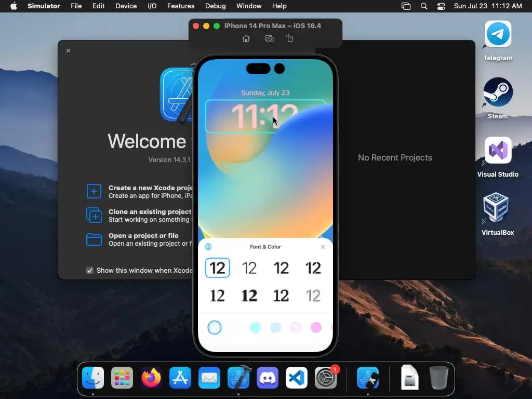This screenshot has width=532, height=399.
Task: Open the File menu
Action: (x=76, y=6)
